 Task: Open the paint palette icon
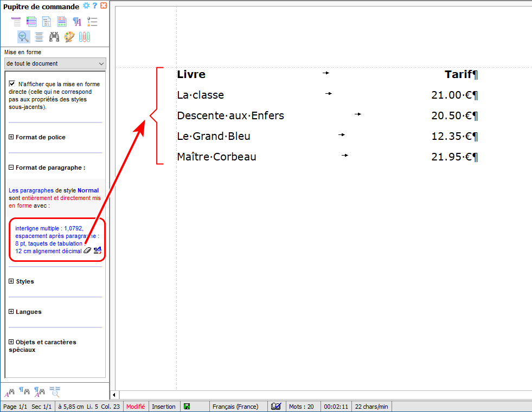tap(69, 37)
